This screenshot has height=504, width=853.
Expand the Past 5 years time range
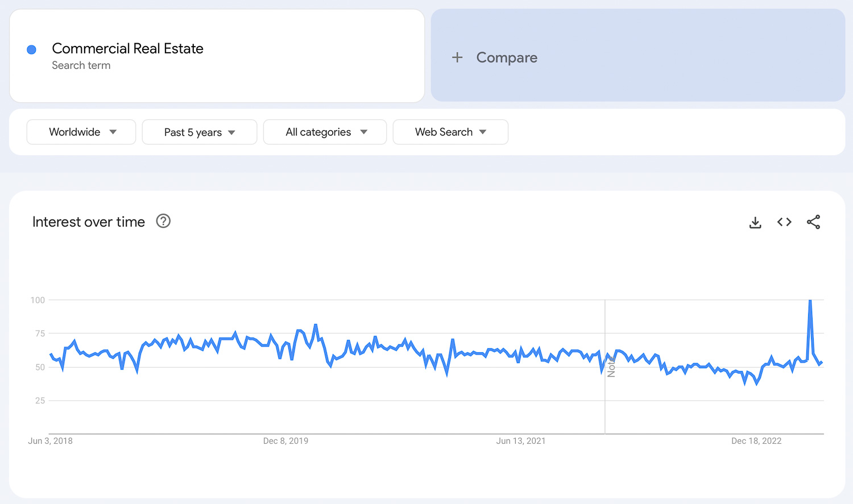(199, 132)
